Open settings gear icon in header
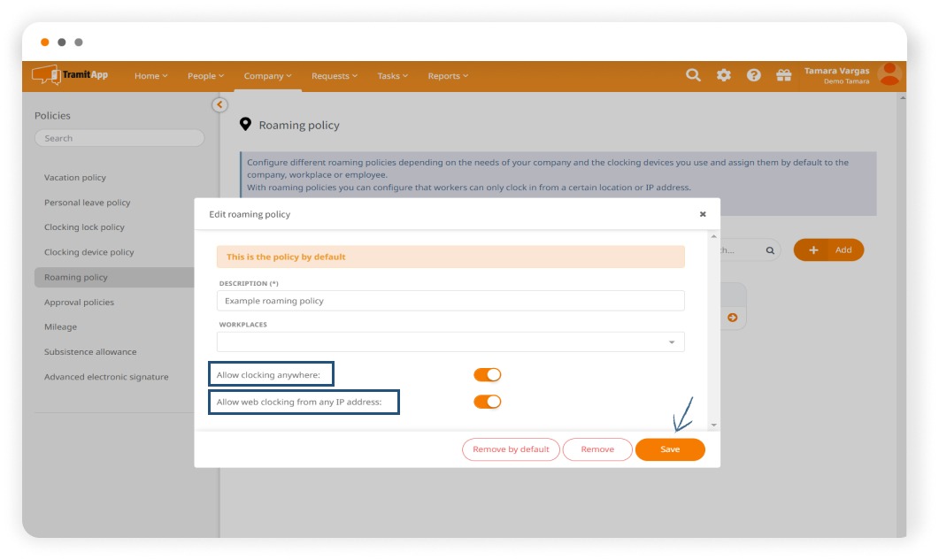This screenshot has height=560, width=939. (x=724, y=75)
